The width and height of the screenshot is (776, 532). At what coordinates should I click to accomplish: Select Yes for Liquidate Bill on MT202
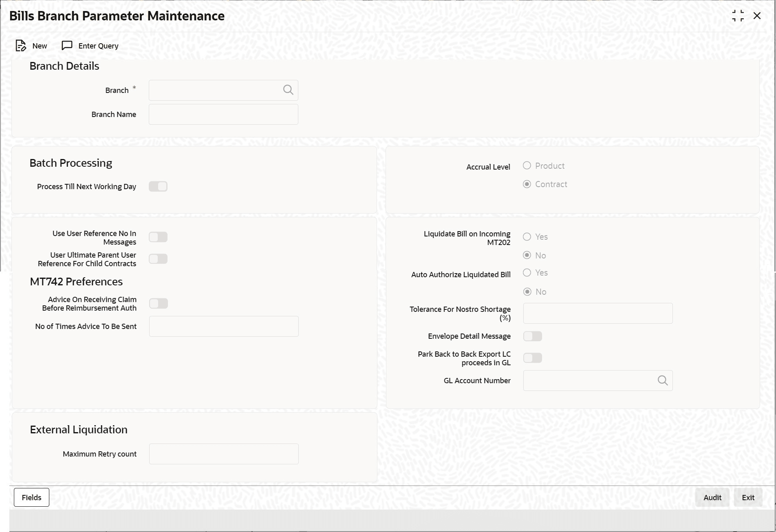coord(527,236)
